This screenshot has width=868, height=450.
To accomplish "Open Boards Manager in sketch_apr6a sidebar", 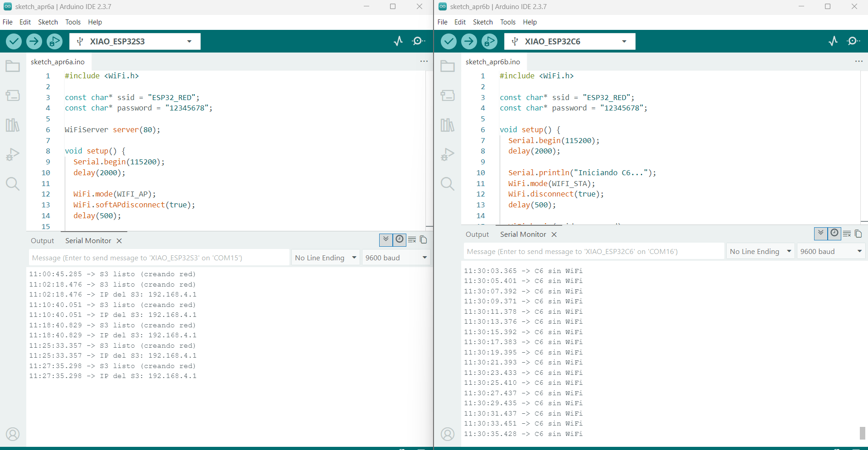I will [x=13, y=96].
